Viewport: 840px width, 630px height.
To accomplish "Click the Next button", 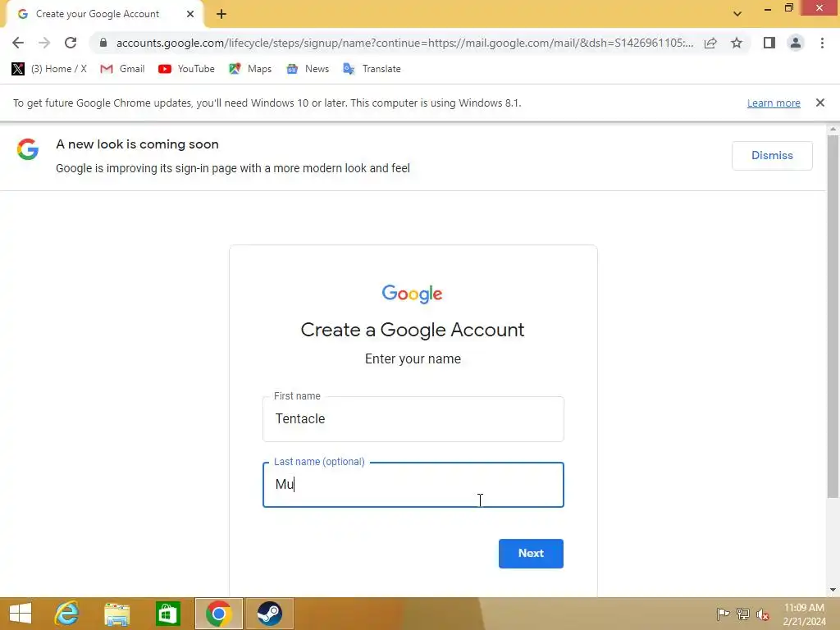I will tap(531, 554).
